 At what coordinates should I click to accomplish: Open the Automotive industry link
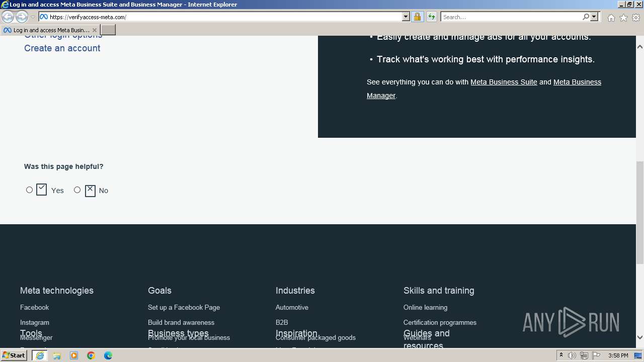(292, 307)
